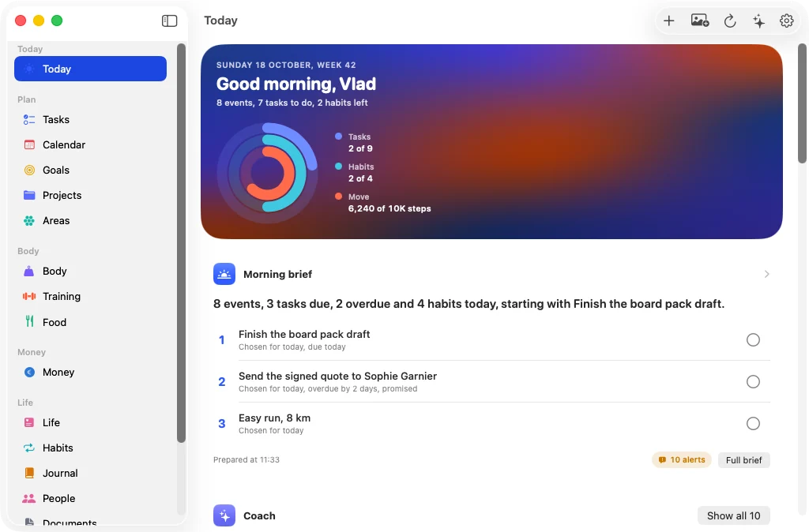The width and height of the screenshot is (809, 532).
Task: Click 'Prepared at 11:33' text
Action: [x=246, y=460]
